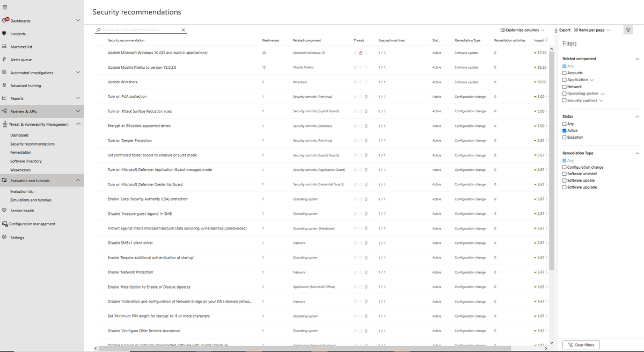
Task: Click the Incidents shield icon
Action: tap(4, 33)
